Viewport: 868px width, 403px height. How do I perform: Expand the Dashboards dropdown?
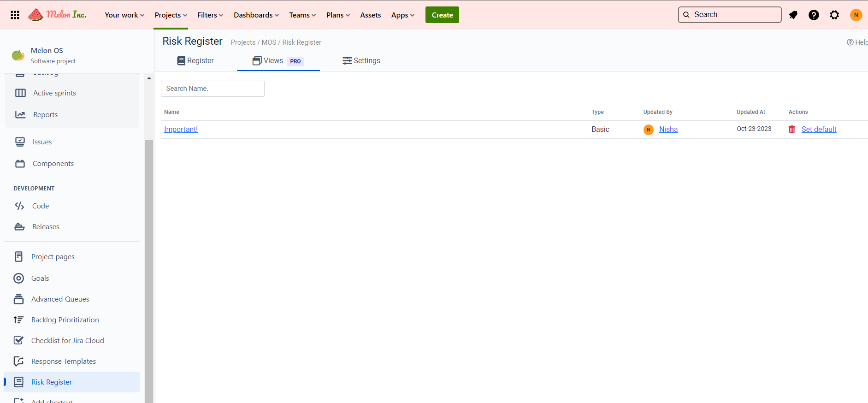pos(256,15)
